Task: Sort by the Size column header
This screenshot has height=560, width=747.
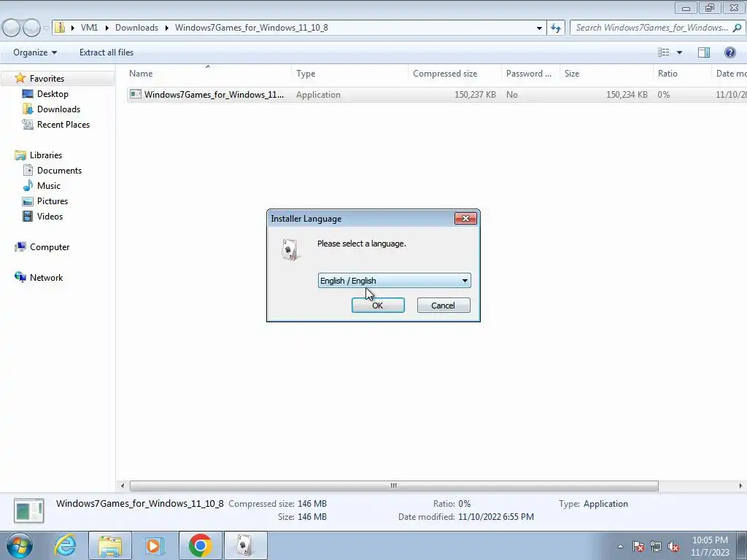Action: click(606, 74)
